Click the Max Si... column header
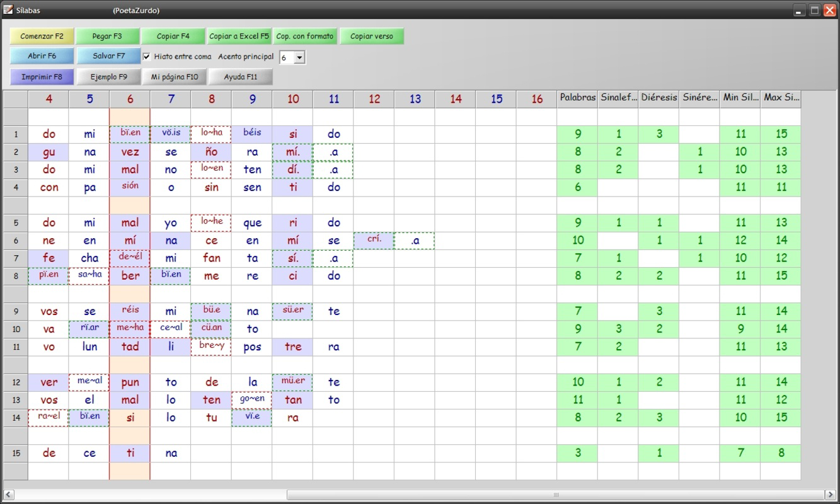Viewport: 840px width, 504px height. pos(781,98)
